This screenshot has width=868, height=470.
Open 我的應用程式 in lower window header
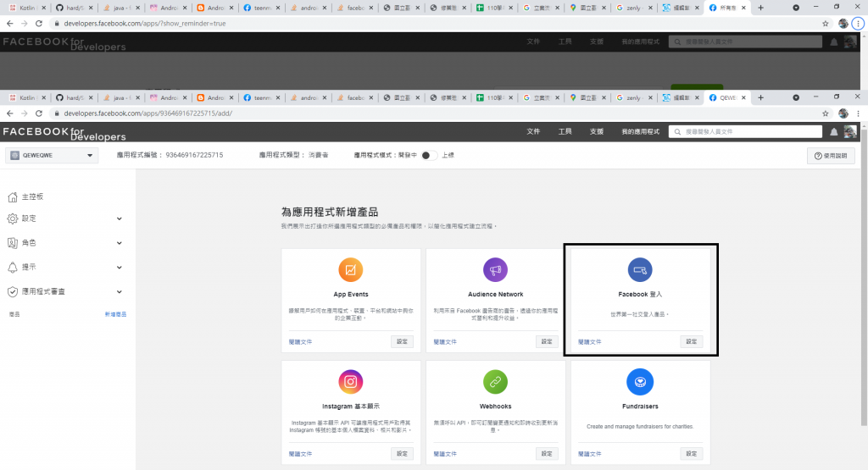pos(640,131)
